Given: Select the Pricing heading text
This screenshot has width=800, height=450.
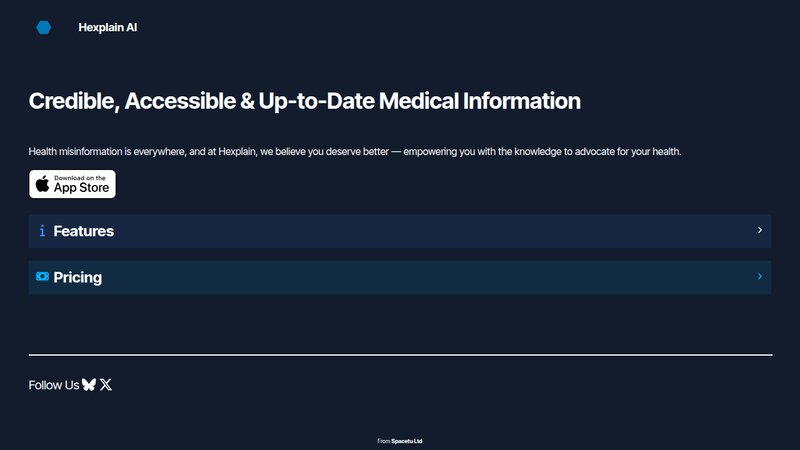Looking at the screenshot, I should (78, 278).
